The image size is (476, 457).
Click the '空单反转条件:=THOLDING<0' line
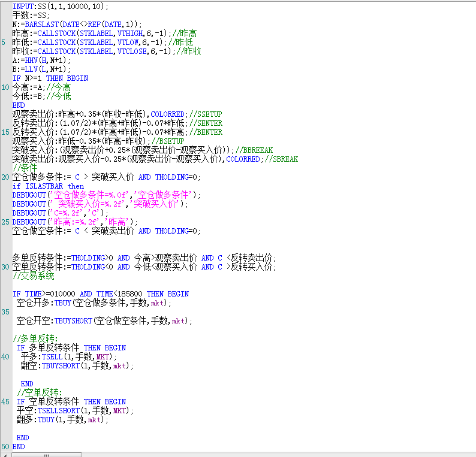click(x=144, y=267)
